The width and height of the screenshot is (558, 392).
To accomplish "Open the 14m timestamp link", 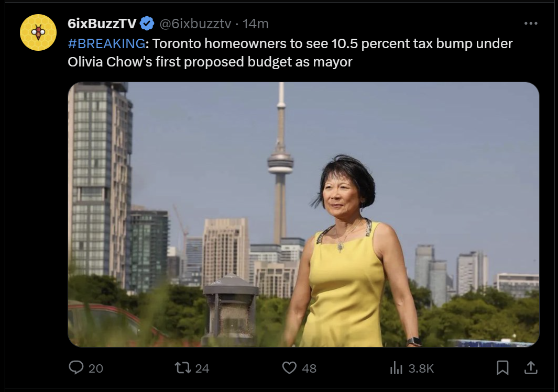I will (x=256, y=24).
